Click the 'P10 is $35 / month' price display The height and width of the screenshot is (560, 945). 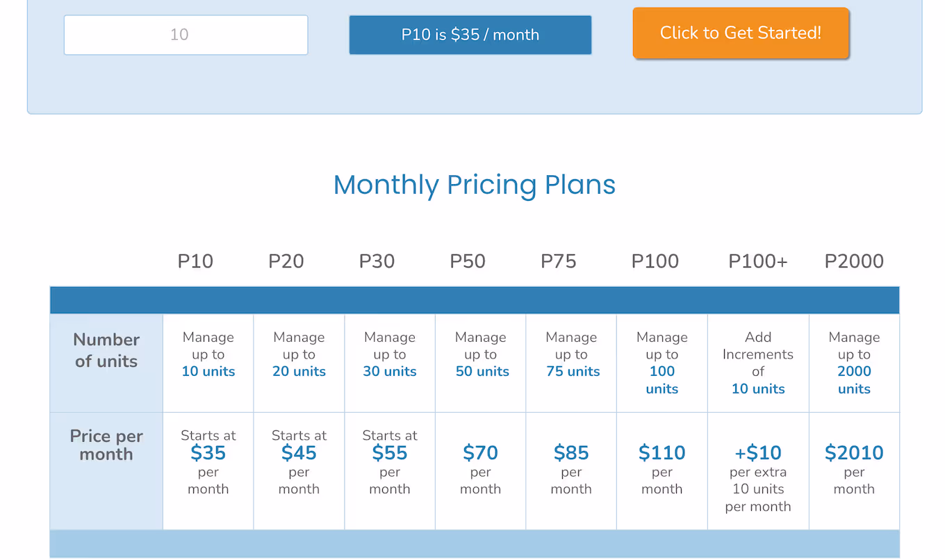coord(470,34)
